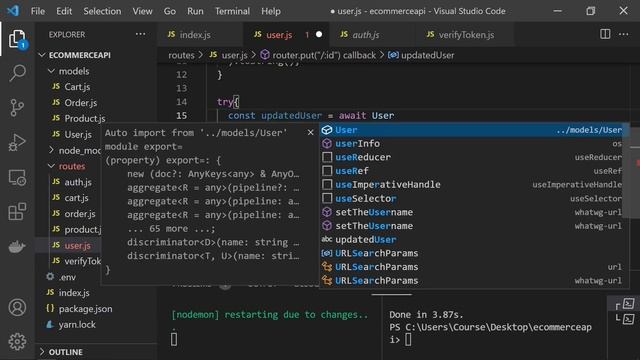The image size is (640, 360).
Task: Open the Help menu
Action: click(x=271, y=11)
